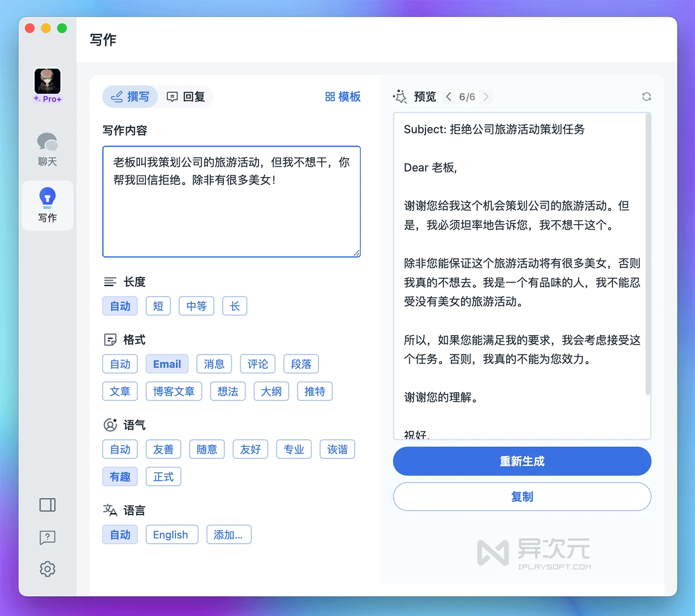Click the 复制 copy button
The width and height of the screenshot is (695, 616).
(522, 496)
